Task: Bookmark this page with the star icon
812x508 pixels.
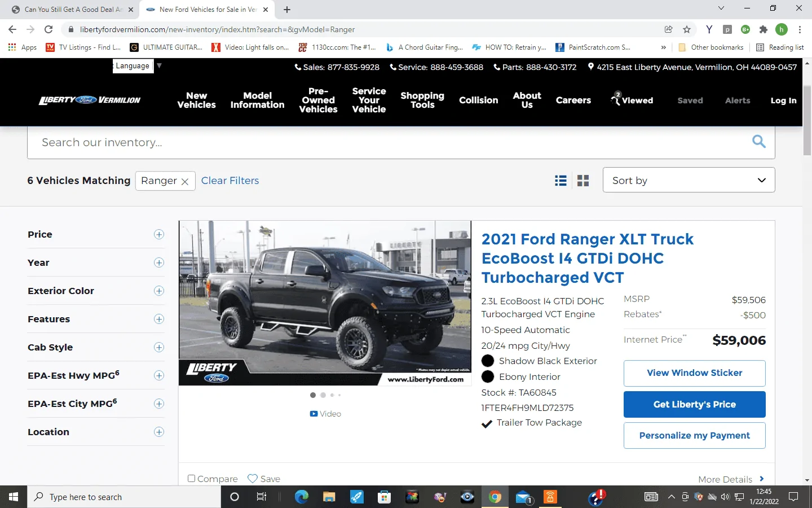Action: [686, 29]
